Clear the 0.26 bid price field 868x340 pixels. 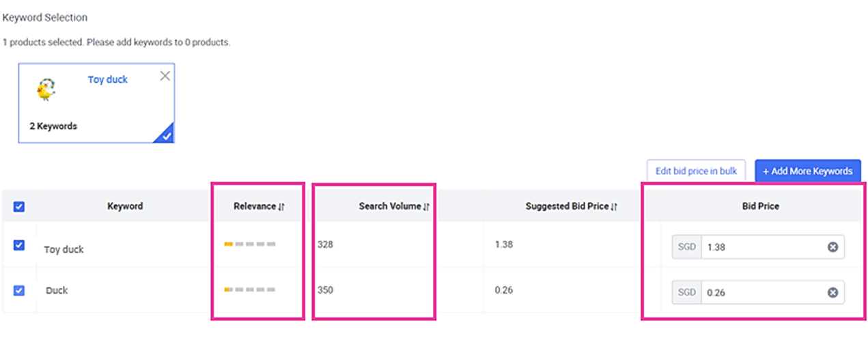pyautogui.click(x=832, y=292)
